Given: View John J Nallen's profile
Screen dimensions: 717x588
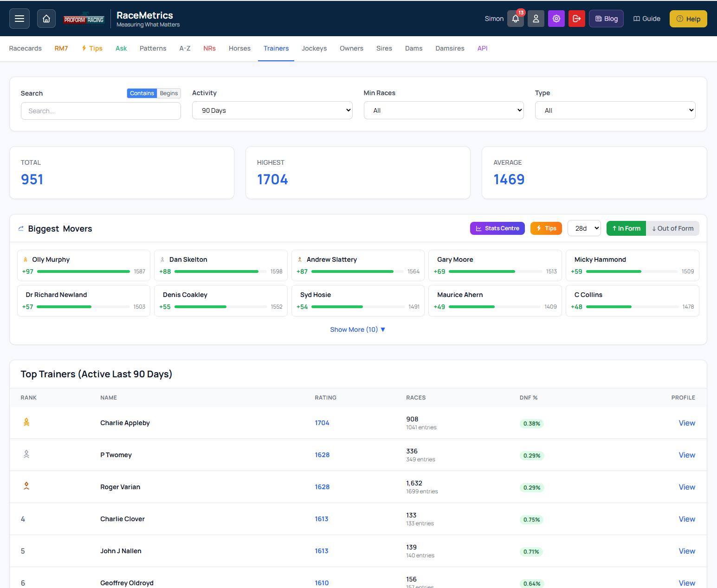Looking at the screenshot, I should pyautogui.click(x=687, y=551).
